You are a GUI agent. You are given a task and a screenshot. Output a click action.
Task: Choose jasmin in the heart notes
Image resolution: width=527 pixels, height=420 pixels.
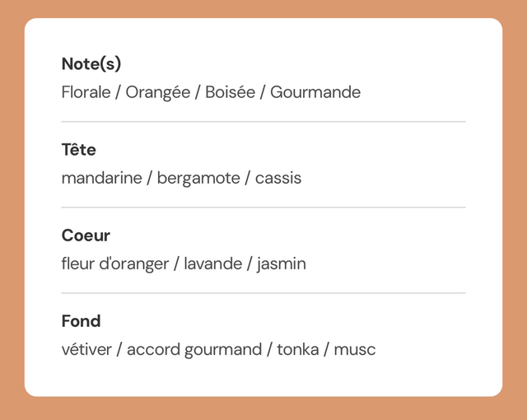pyautogui.click(x=282, y=264)
